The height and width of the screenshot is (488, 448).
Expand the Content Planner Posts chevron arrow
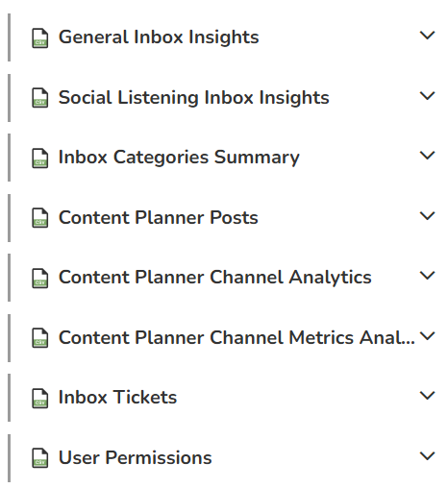(427, 215)
